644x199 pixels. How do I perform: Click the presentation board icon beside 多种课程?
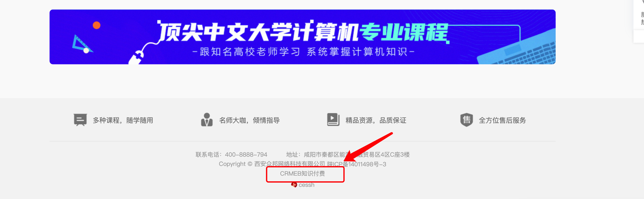(80, 120)
